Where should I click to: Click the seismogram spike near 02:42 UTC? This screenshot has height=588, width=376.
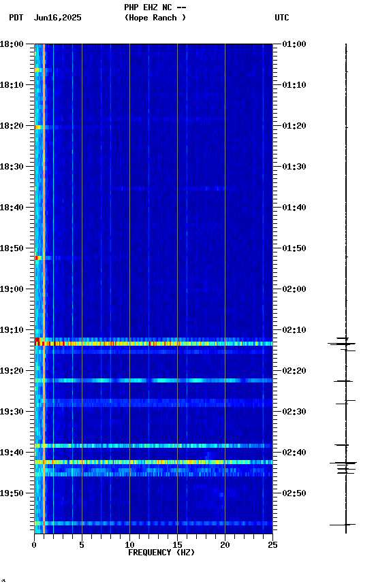coord(343,463)
